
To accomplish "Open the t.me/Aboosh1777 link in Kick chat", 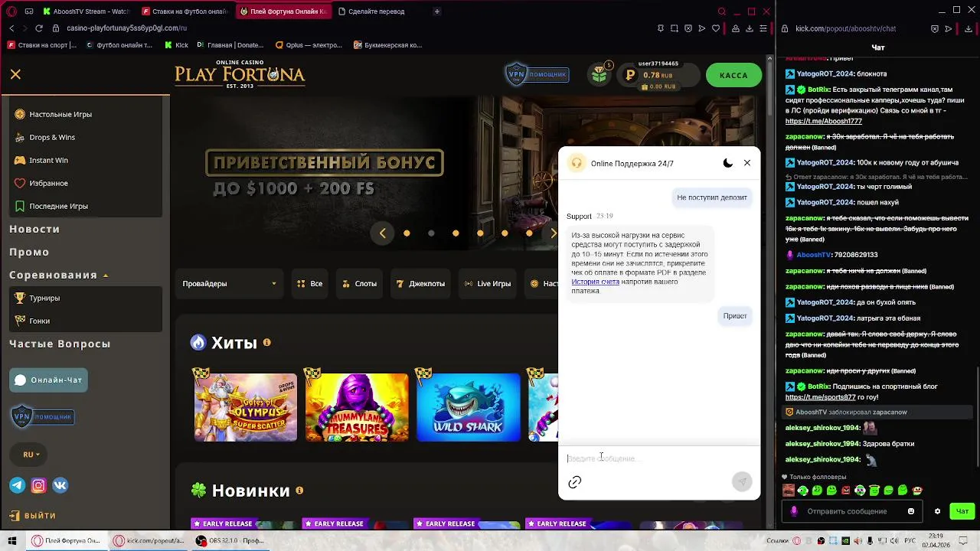I will 823,121.
